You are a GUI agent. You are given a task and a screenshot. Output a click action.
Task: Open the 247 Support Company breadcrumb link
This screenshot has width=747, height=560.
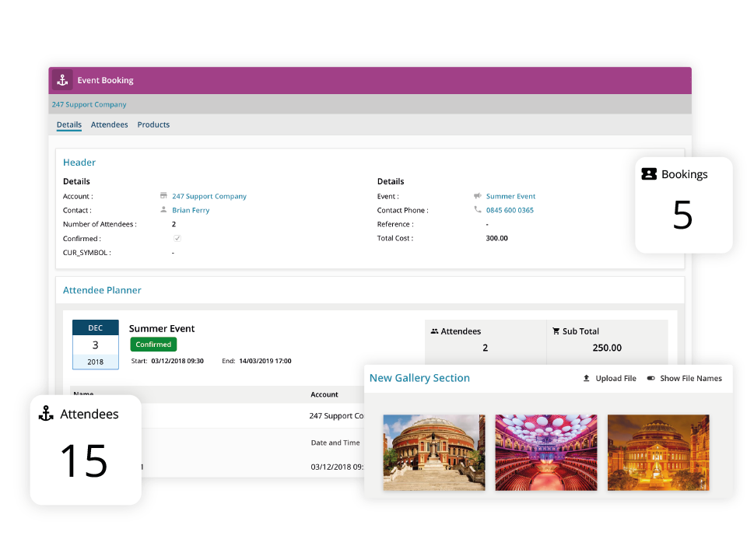[x=89, y=104]
